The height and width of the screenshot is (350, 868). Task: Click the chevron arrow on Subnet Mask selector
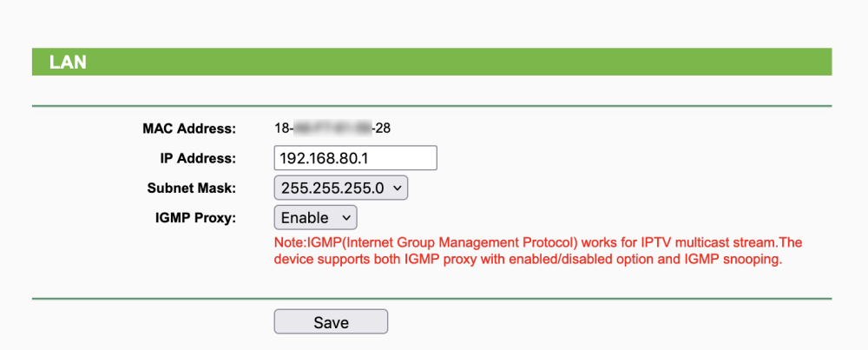tap(398, 188)
